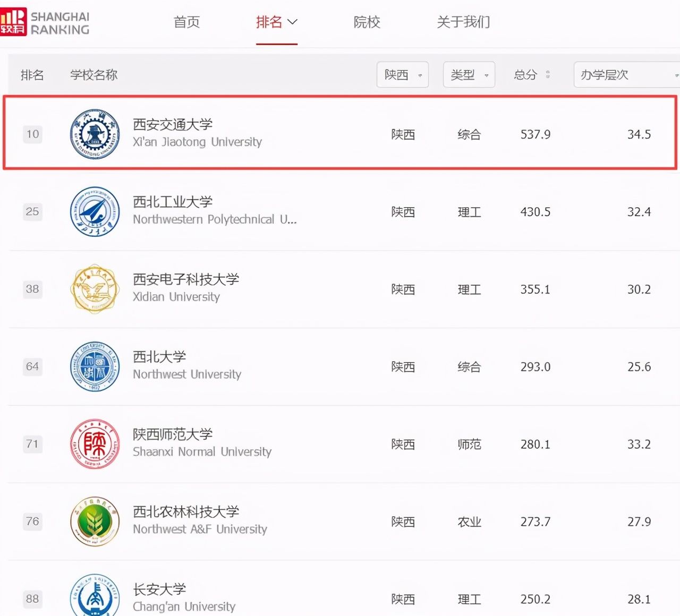
Task: Click 学校名称 column header
Action: click(93, 75)
